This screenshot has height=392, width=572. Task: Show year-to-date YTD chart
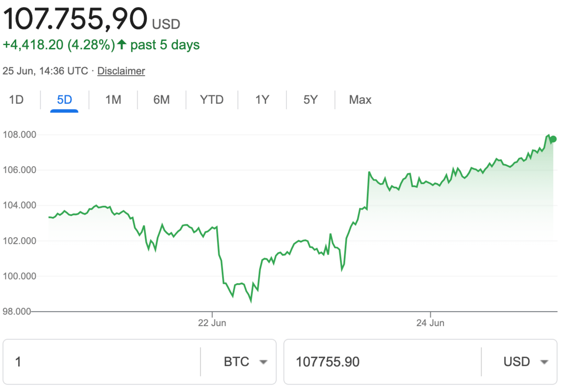tap(212, 100)
